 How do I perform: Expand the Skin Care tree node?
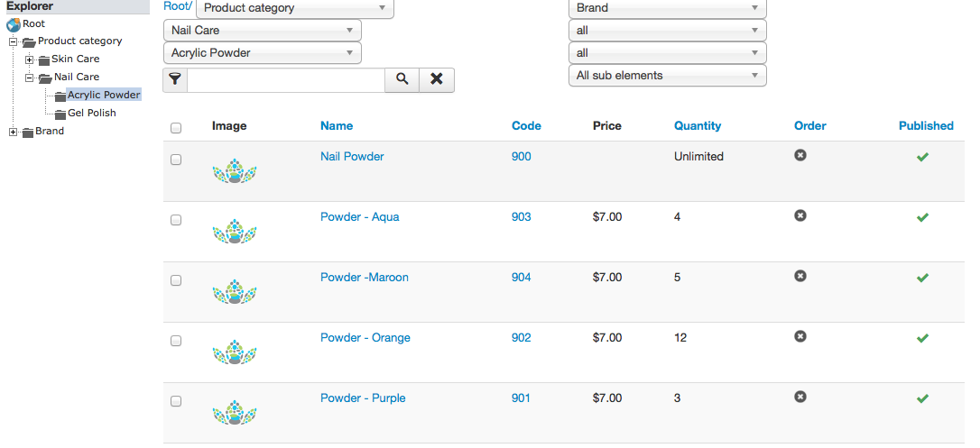(29, 59)
